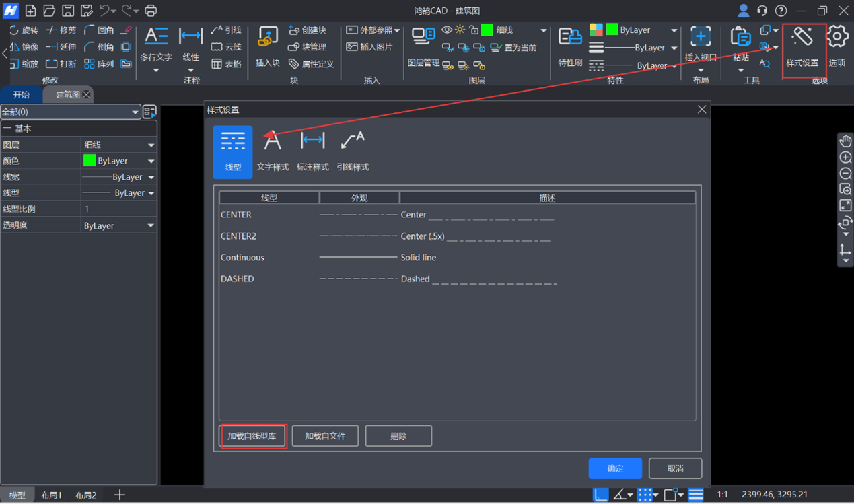Toggle the layer freeze sun icon
The width and height of the screenshot is (854, 504).
pos(460,30)
